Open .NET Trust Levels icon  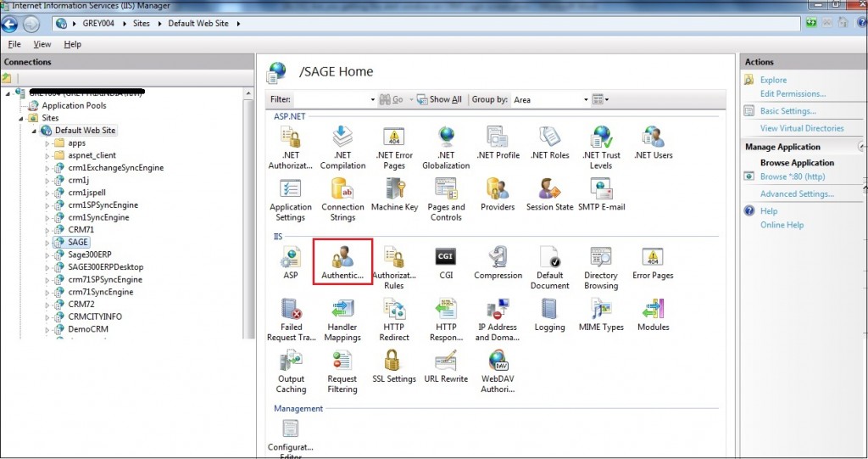tap(601, 148)
